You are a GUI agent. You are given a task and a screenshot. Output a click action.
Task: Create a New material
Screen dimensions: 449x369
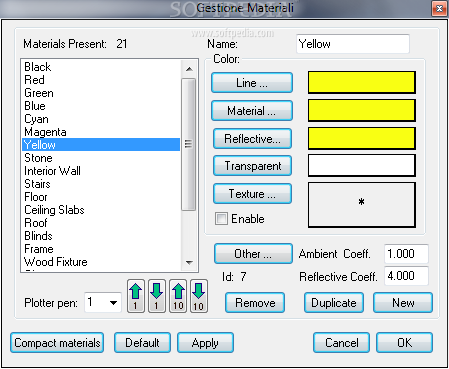(403, 303)
